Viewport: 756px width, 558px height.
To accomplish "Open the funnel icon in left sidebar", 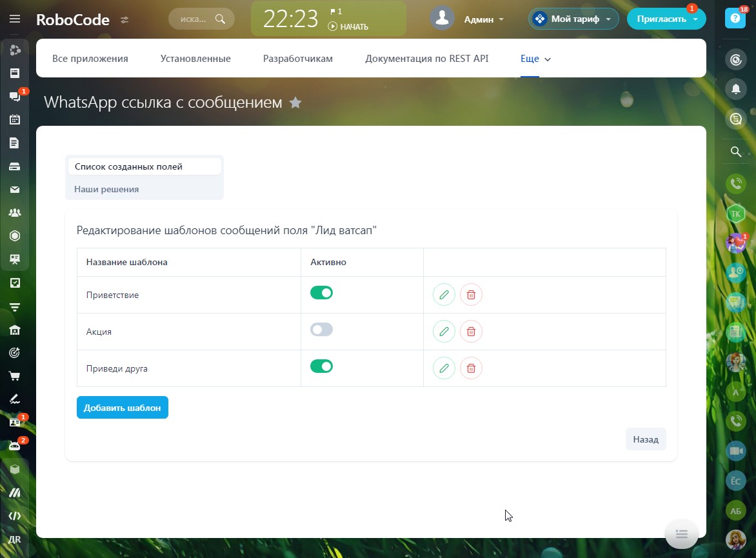I will pyautogui.click(x=15, y=306).
